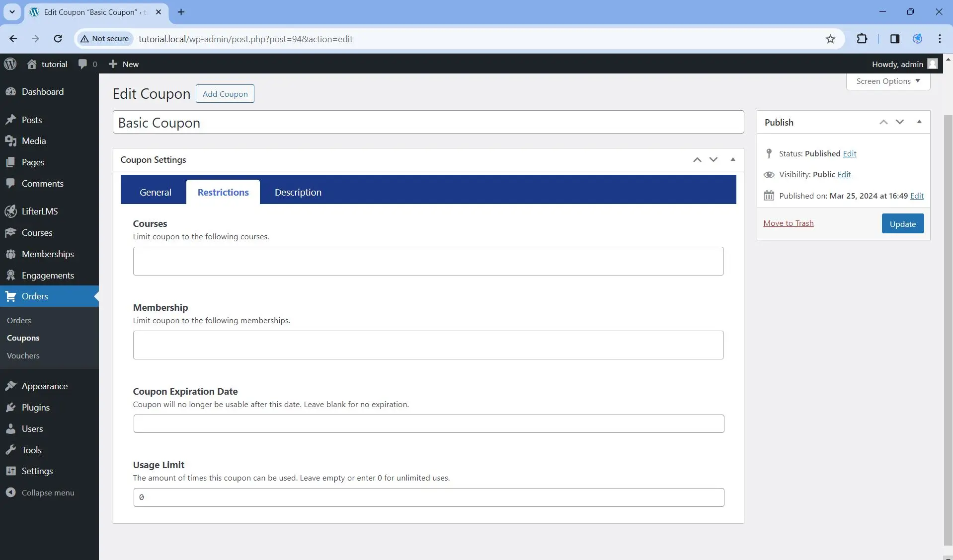The image size is (953, 560).
Task: Reload the current page
Action: pyautogui.click(x=58, y=39)
